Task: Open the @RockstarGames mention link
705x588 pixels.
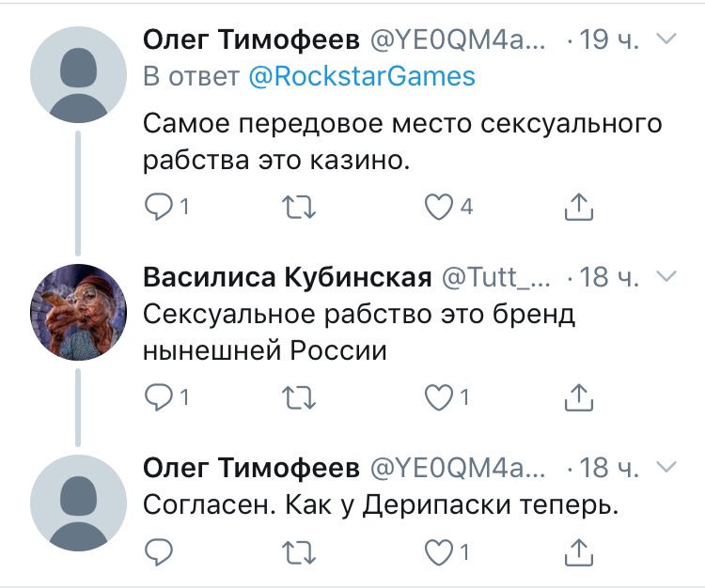Action: coord(361,77)
